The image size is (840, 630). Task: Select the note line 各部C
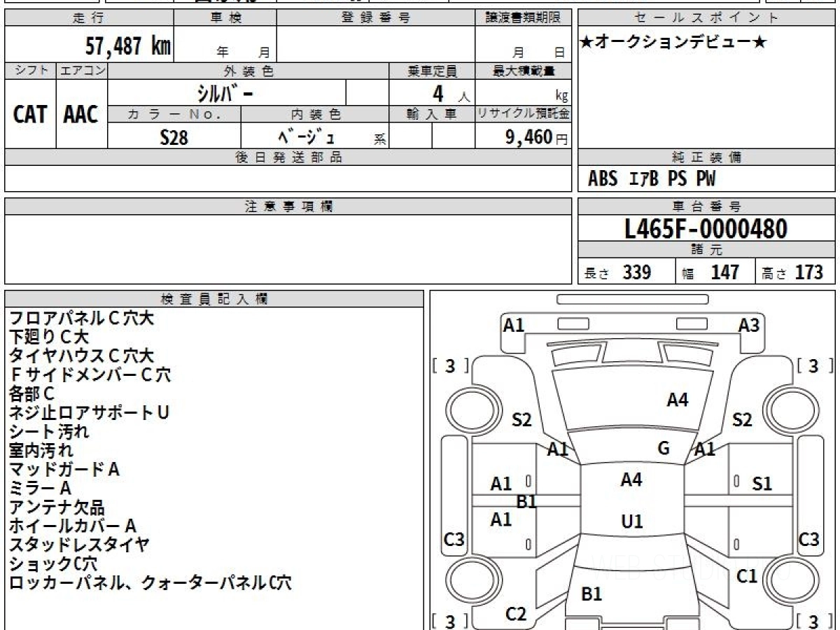coord(31,394)
